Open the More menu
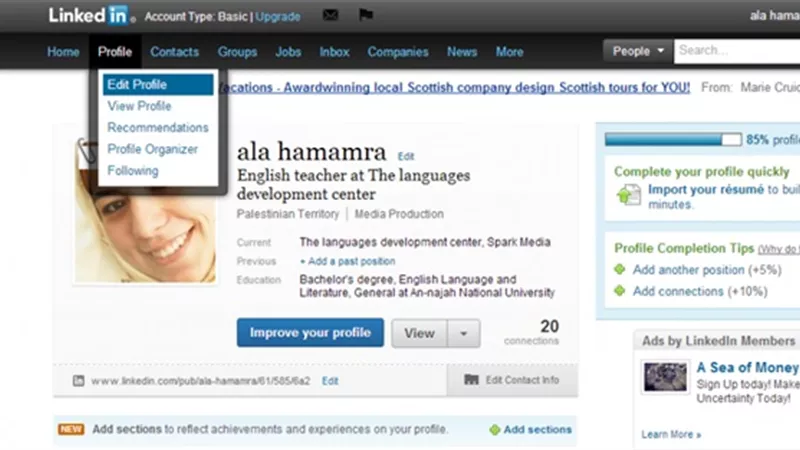800x450 pixels. pyautogui.click(x=510, y=52)
